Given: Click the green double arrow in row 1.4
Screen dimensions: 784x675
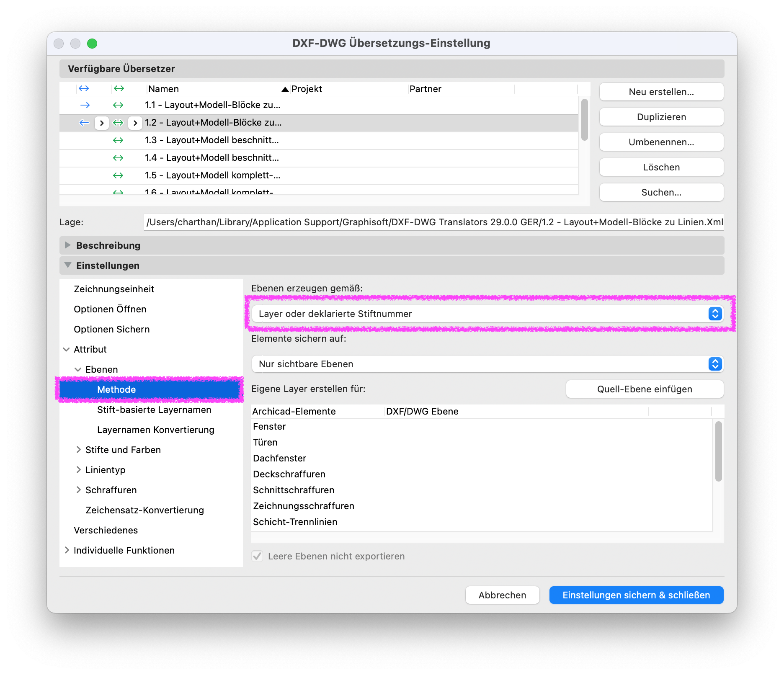Looking at the screenshot, I should coord(119,158).
